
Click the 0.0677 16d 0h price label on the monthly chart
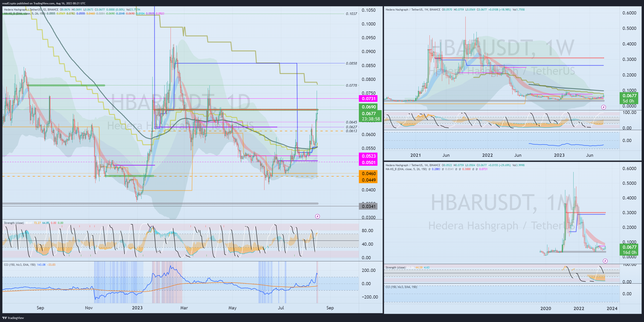pyautogui.click(x=629, y=250)
